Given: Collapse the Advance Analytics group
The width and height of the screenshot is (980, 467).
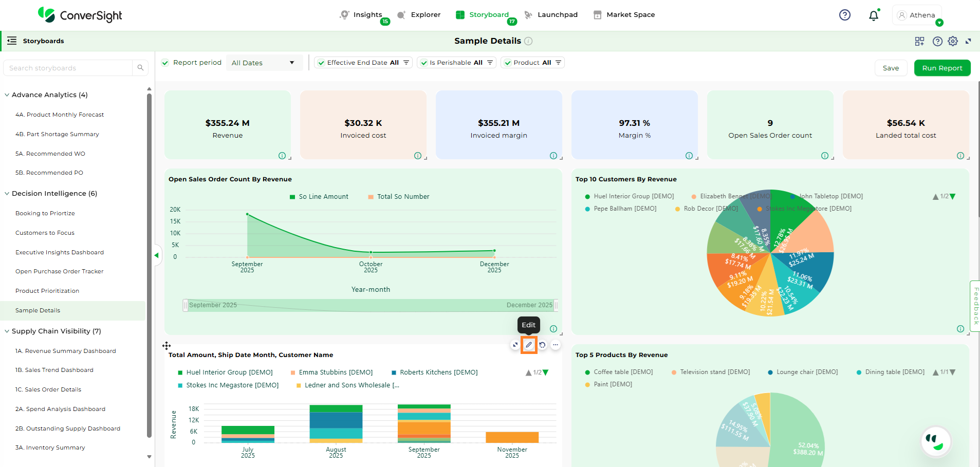Looking at the screenshot, I should (x=7, y=95).
